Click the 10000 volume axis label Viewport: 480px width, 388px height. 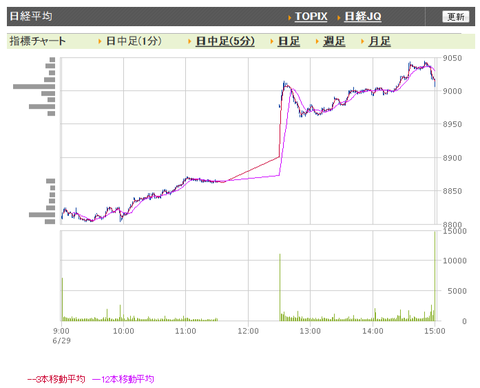[455, 261]
